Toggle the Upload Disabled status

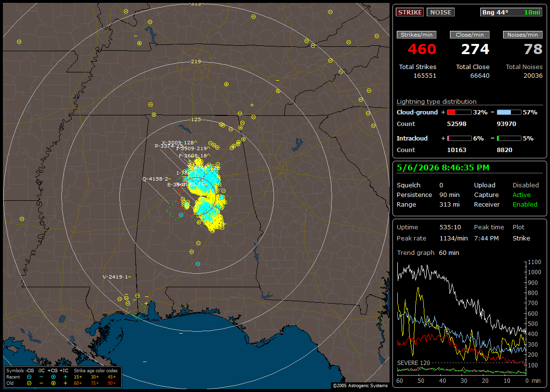pyautogui.click(x=525, y=185)
